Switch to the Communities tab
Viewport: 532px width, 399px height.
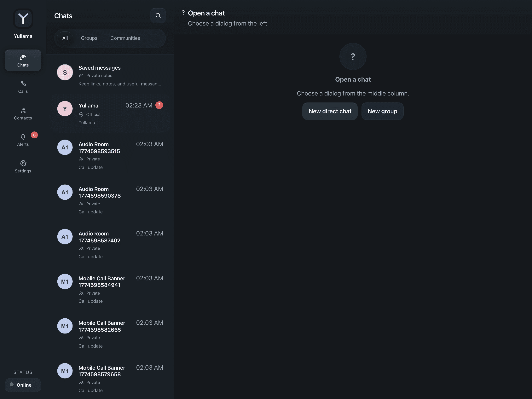[125, 38]
